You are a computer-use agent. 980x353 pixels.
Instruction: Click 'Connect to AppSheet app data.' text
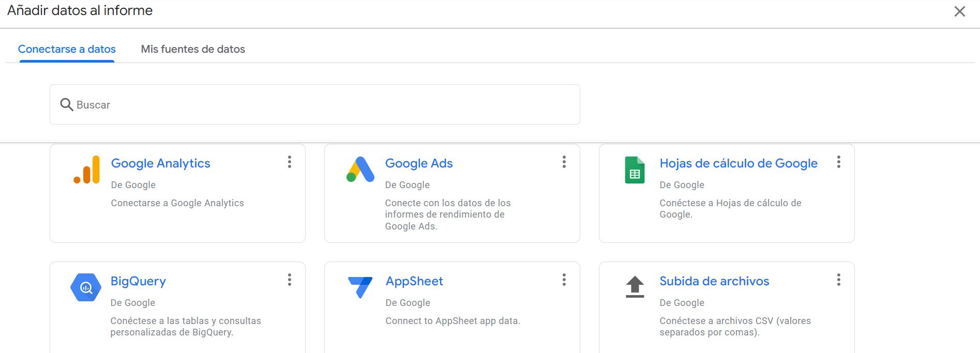[453, 321]
